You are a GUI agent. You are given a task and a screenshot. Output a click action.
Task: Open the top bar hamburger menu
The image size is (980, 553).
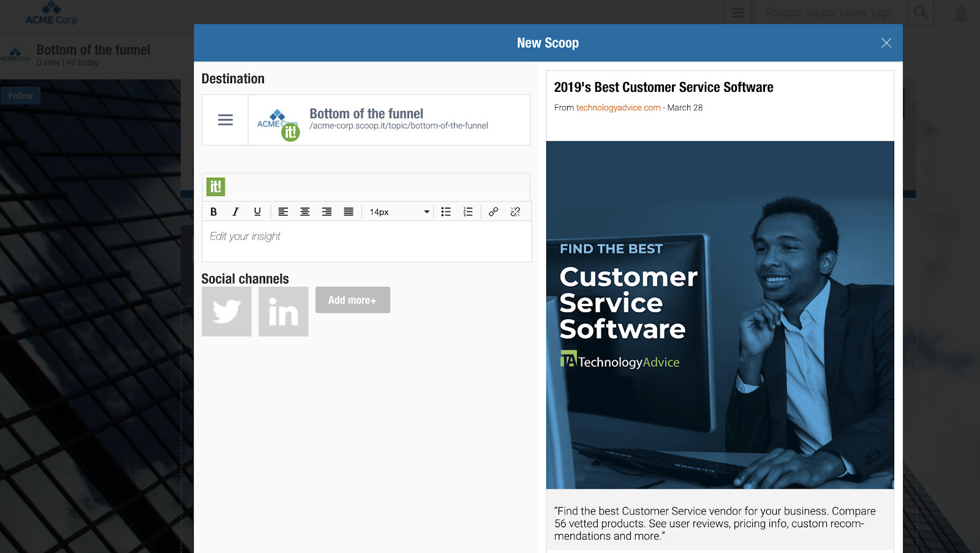coord(737,13)
